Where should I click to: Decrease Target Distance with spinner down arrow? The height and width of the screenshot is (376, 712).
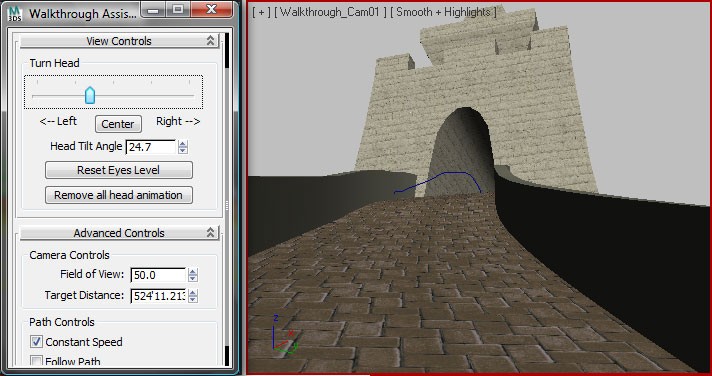tap(193, 300)
